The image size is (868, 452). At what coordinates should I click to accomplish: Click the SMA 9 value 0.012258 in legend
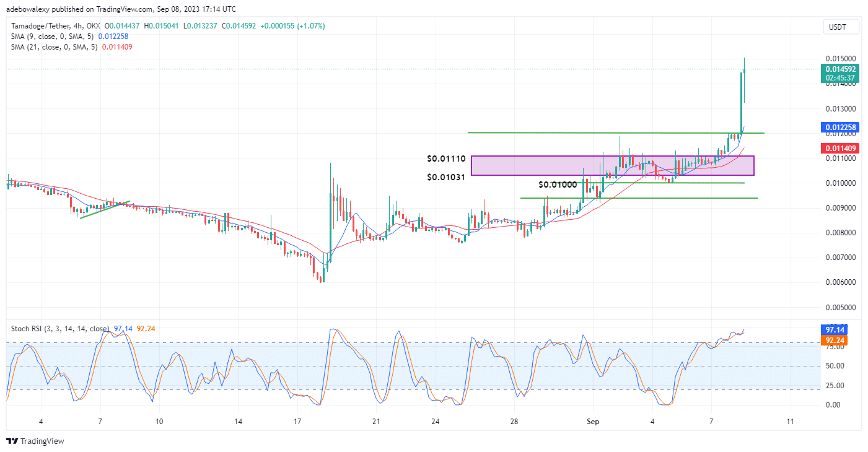113,37
